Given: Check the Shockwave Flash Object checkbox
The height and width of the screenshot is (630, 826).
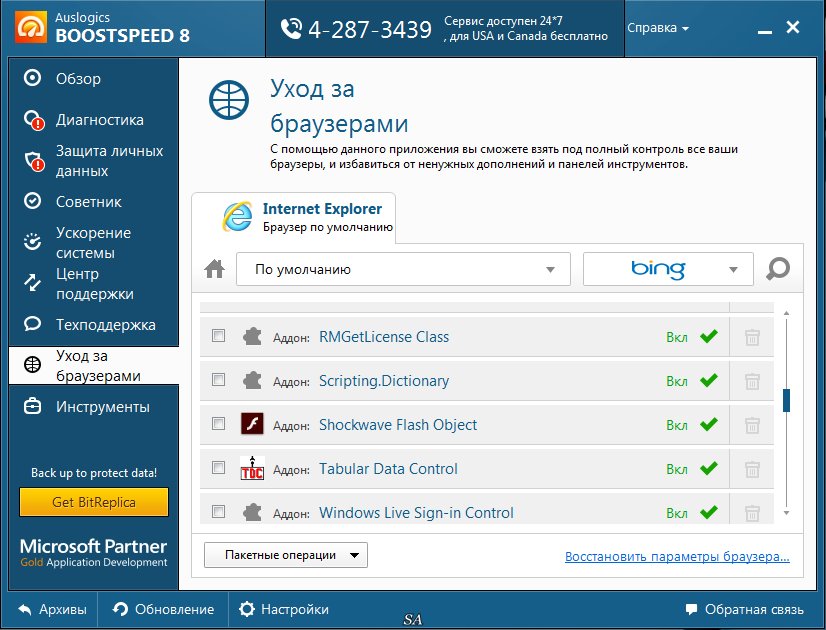Looking at the screenshot, I should [x=218, y=424].
